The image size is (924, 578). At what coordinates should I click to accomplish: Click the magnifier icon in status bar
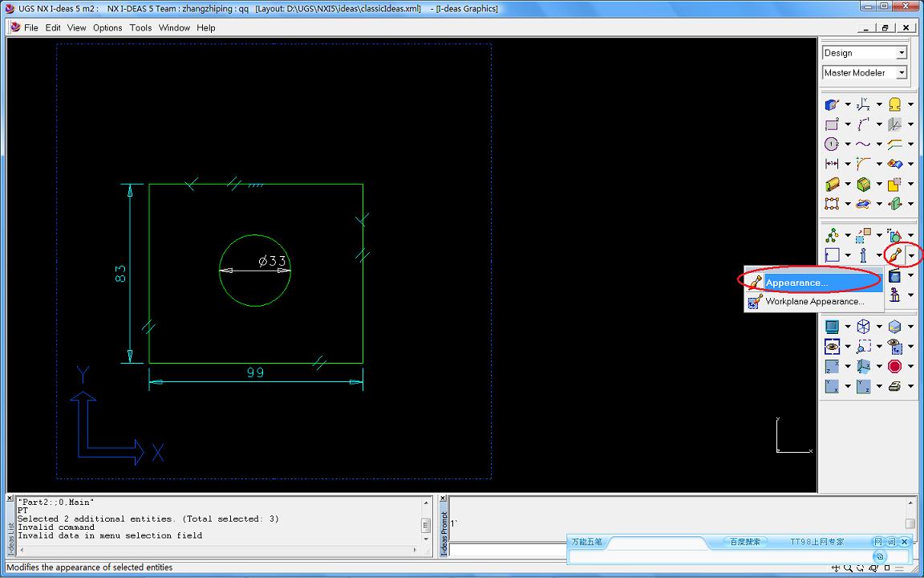848,568
